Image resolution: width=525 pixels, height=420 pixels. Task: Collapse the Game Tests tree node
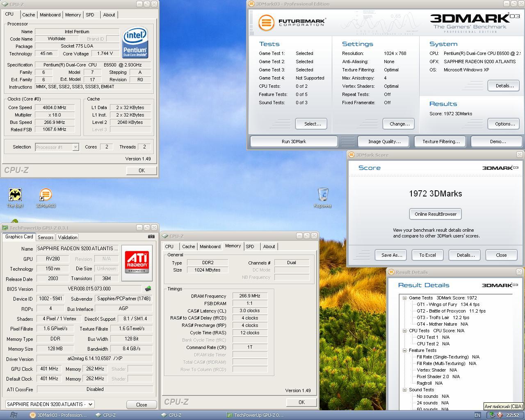[x=404, y=298]
